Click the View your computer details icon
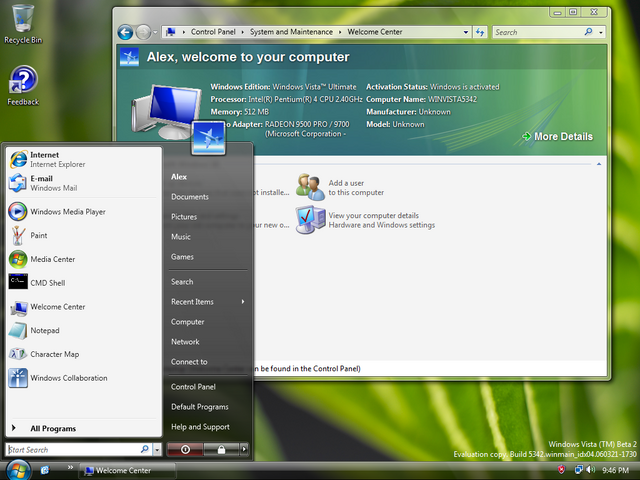This screenshot has height=480, width=640. pyautogui.click(x=310, y=220)
